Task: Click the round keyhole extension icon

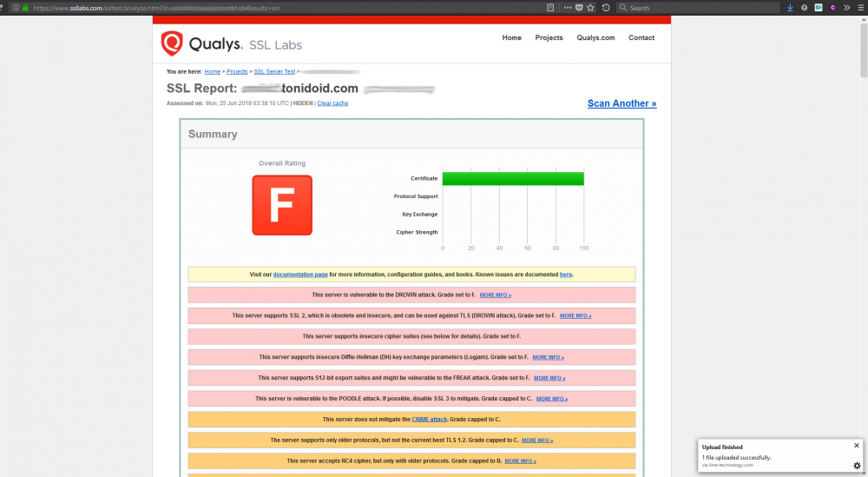Action: pos(804,8)
